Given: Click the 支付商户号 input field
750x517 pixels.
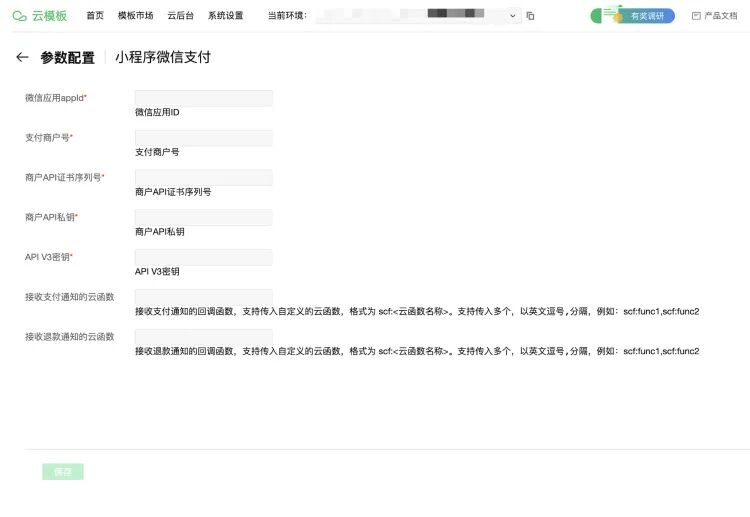Looking at the screenshot, I should (204, 138).
